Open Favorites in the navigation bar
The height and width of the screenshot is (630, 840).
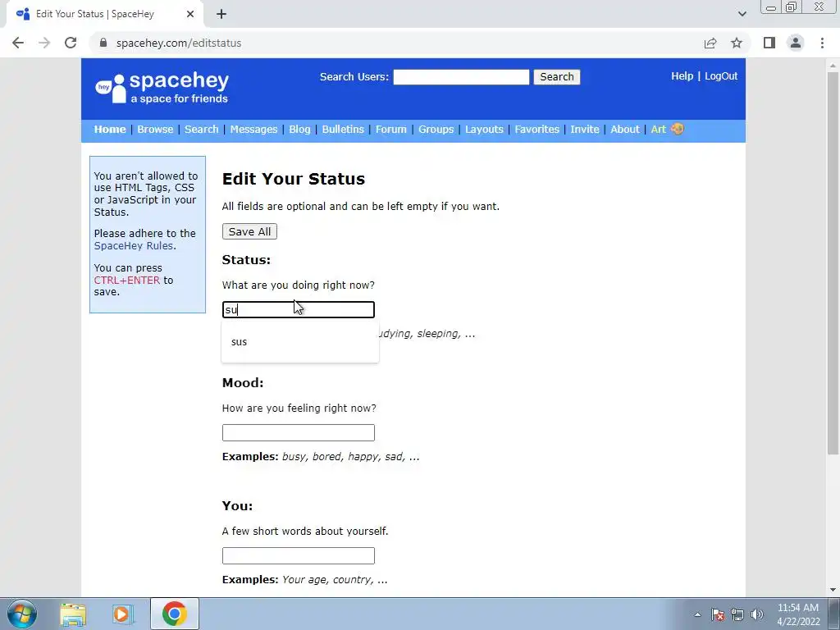[536, 129]
